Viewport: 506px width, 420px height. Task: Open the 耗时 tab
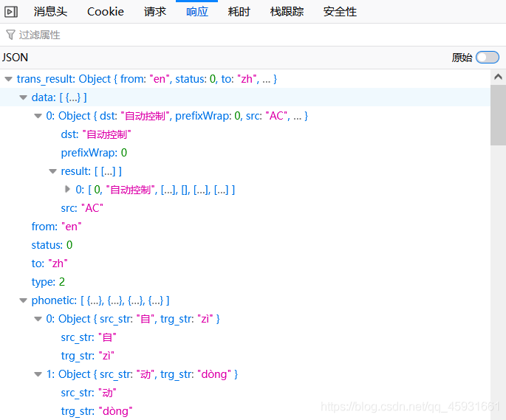(x=239, y=12)
